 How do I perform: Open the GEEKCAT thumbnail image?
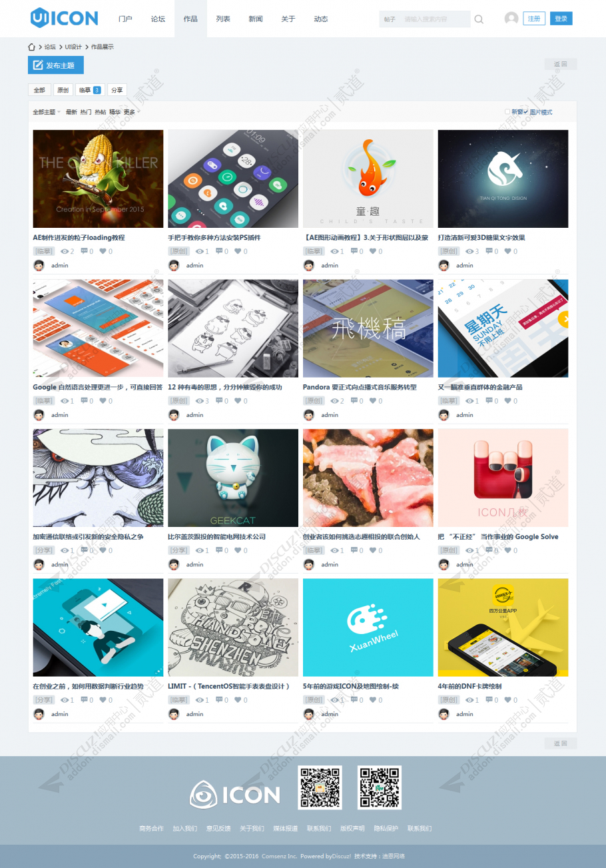click(x=233, y=478)
